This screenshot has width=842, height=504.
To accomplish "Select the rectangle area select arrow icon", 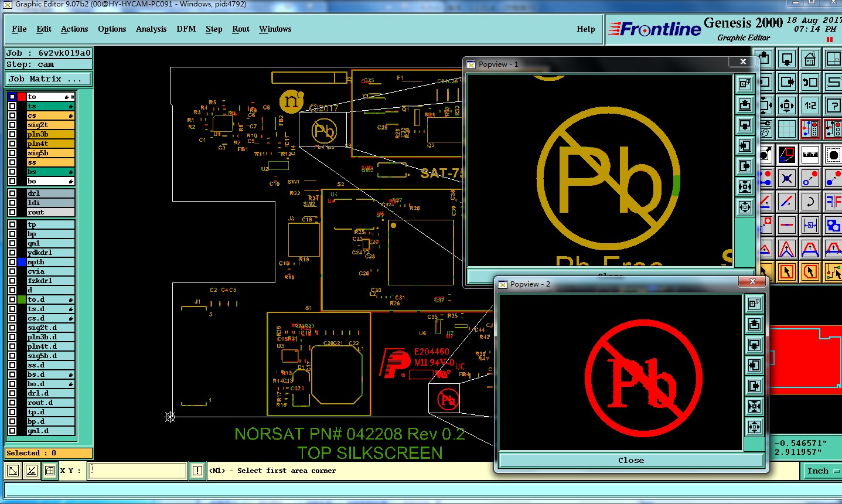I will [787, 272].
